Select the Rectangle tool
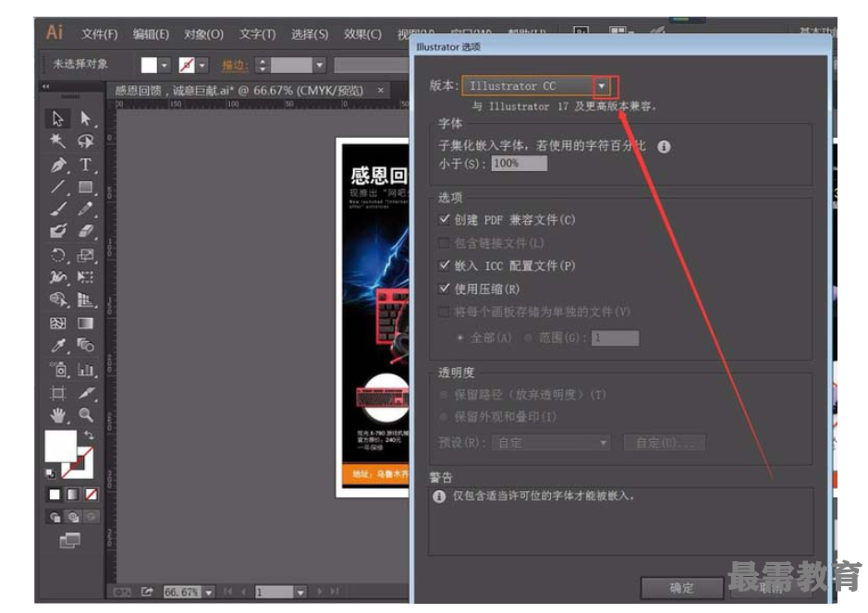868x613 pixels. [85, 187]
